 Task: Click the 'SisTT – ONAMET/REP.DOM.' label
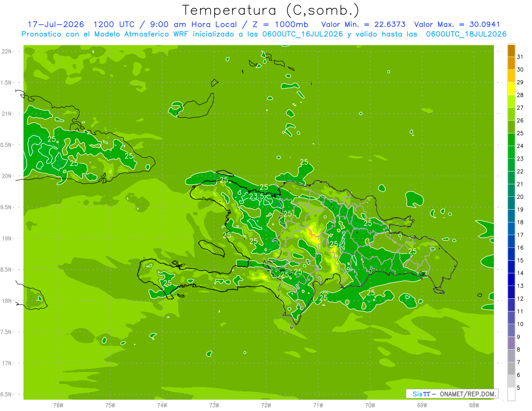click(452, 394)
